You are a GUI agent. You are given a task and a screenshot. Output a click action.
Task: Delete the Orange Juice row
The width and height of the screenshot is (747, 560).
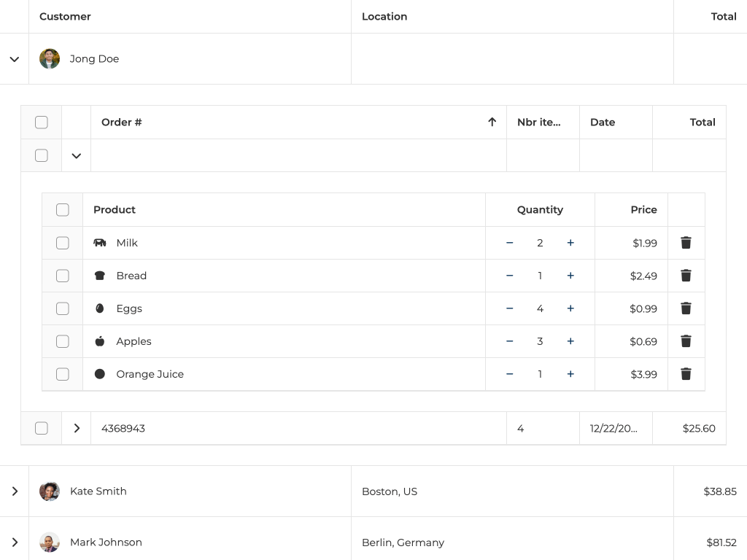[x=686, y=374]
